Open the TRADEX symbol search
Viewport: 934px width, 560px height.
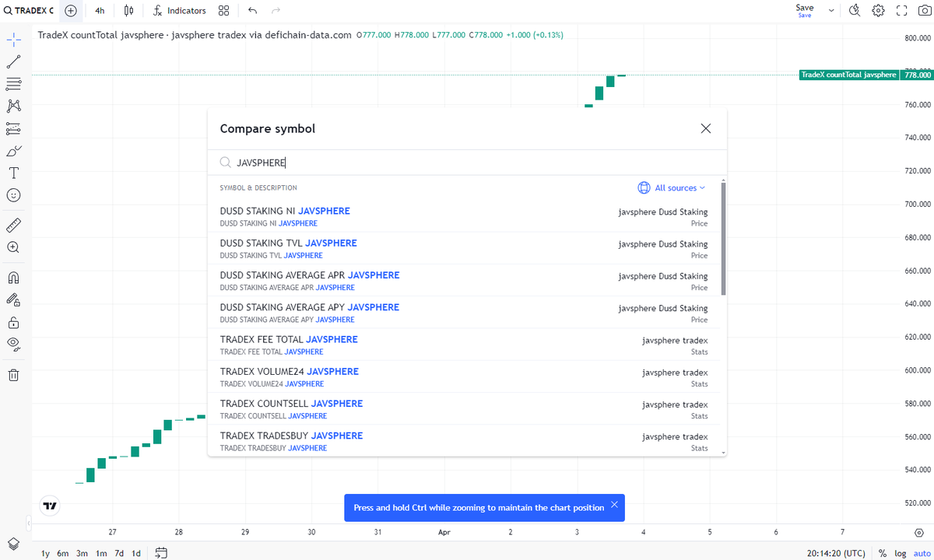[x=29, y=11]
